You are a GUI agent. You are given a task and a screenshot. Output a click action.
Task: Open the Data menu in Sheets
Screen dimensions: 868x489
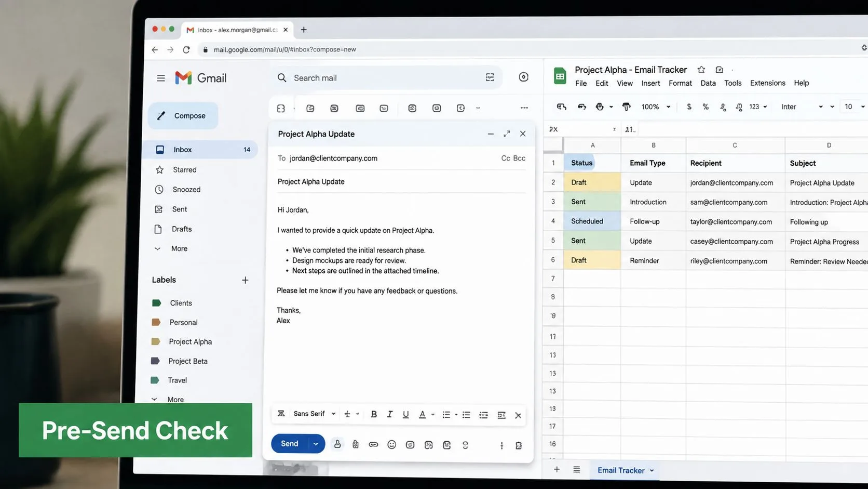708,83
